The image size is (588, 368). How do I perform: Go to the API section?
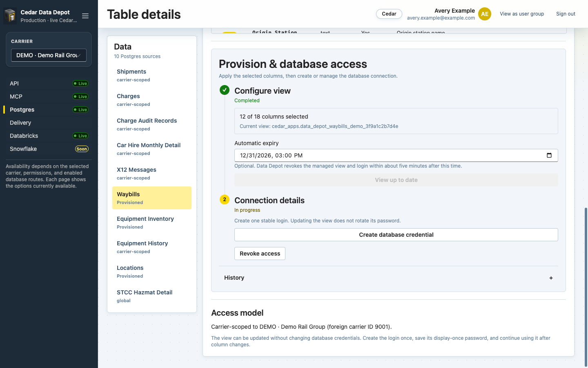point(49,83)
